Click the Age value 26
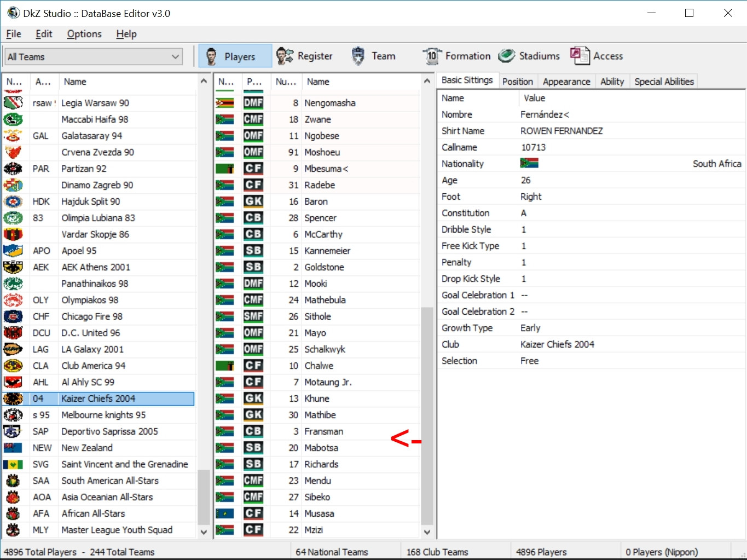 click(526, 180)
